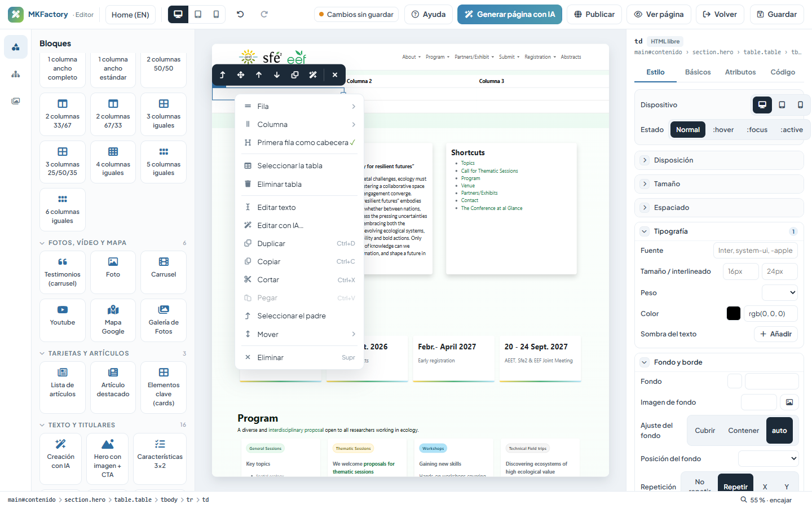Set background fit to Cubrir
Viewport: 812px width, 508px height.
click(x=705, y=431)
